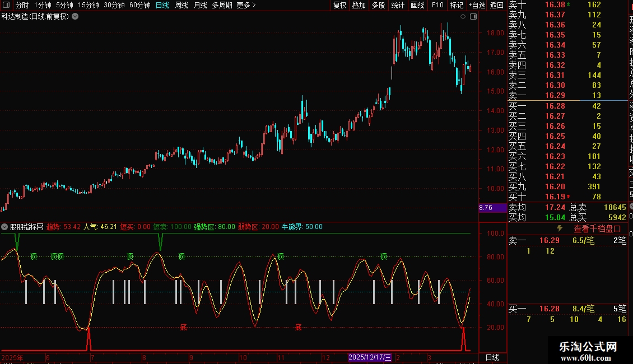Click the 标记 mark button

tap(457, 5)
